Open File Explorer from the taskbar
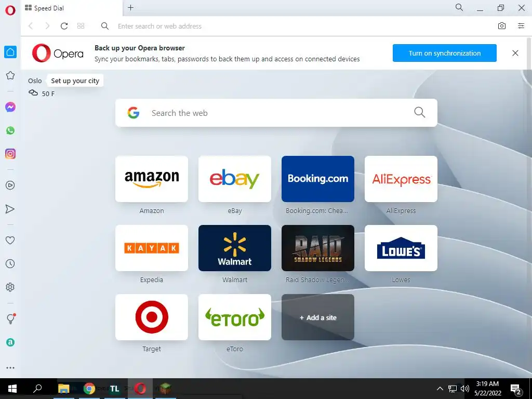Image resolution: width=532 pixels, height=399 pixels. pos(64,389)
